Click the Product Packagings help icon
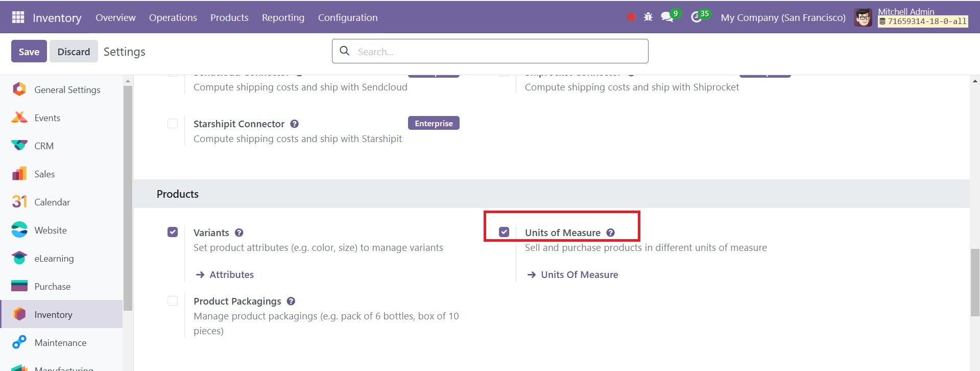 291,302
